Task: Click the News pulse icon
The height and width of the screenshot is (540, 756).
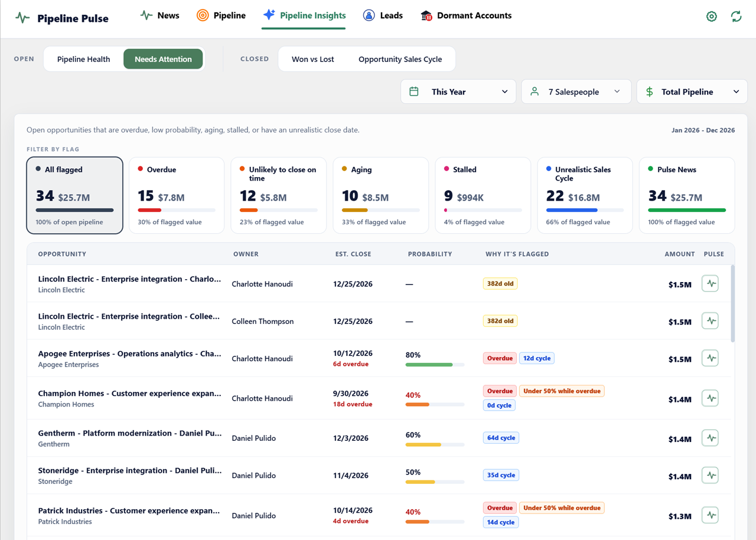Action: (x=146, y=15)
